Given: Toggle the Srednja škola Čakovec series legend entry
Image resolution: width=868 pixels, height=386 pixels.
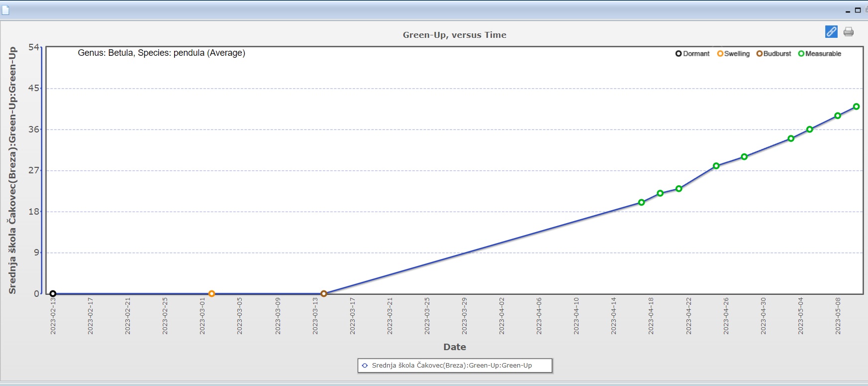Looking at the screenshot, I should tap(452, 366).
